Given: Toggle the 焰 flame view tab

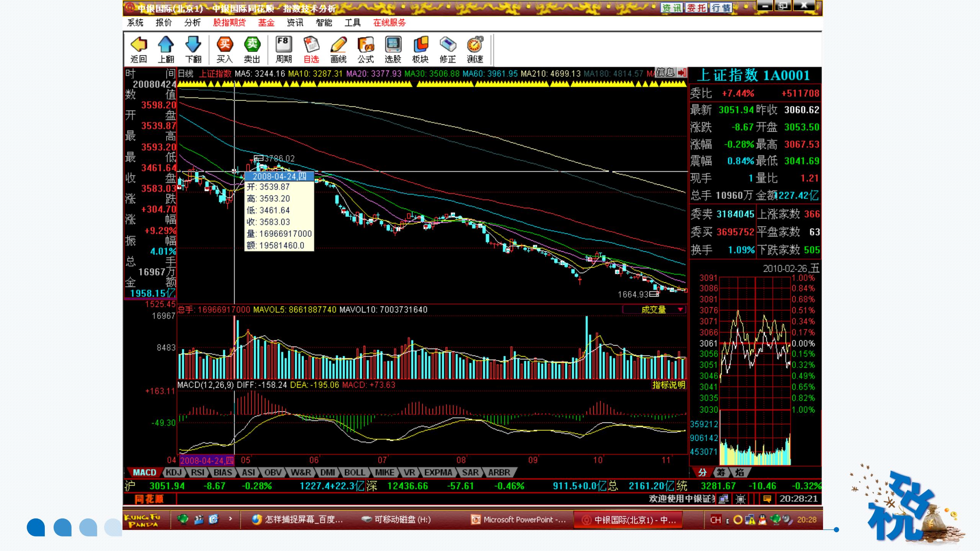Looking at the screenshot, I should point(739,472).
